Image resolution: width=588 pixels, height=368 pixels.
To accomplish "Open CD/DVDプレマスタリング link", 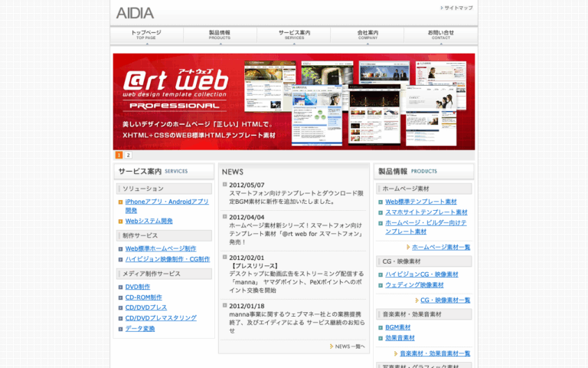I will pos(161,318).
